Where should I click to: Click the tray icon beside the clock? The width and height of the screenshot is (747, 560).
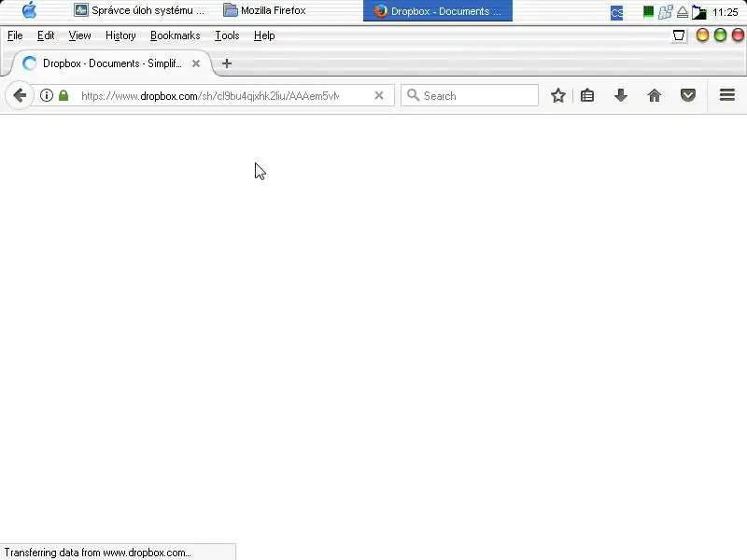pyautogui.click(x=698, y=12)
